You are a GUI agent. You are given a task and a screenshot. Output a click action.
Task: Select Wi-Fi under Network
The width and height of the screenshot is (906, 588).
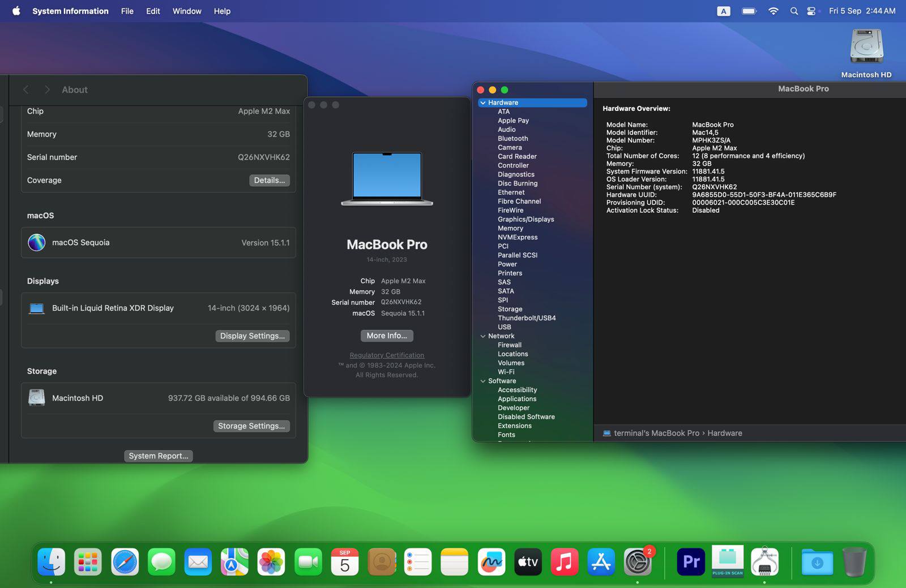click(506, 372)
